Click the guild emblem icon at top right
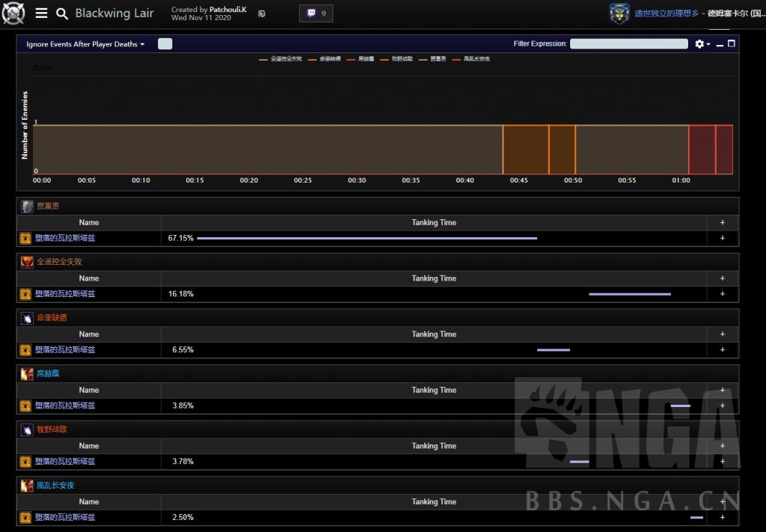Screen dimensions: 766x532 [619, 13]
